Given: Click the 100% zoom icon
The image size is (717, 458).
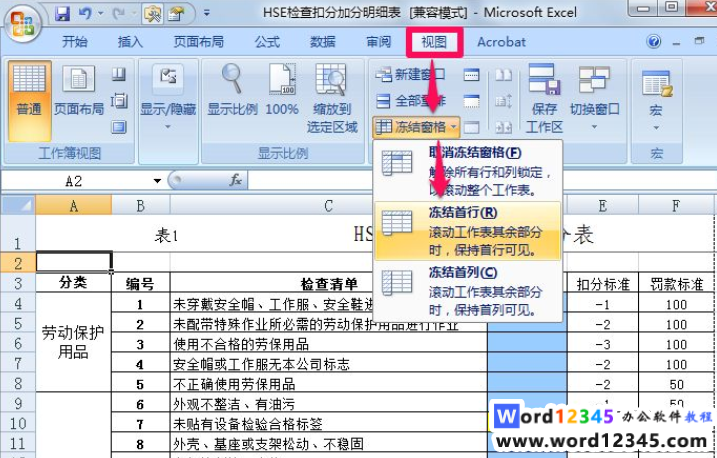Looking at the screenshot, I should (282, 92).
